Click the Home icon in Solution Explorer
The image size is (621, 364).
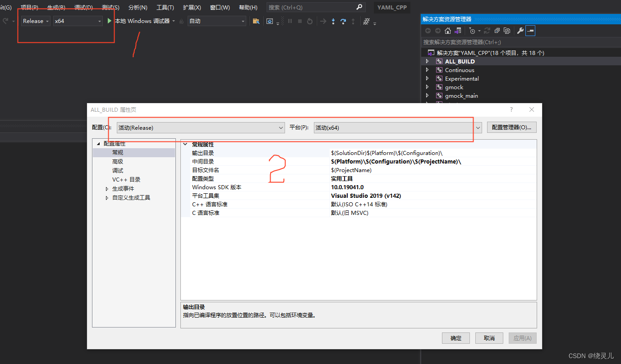(x=448, y=31)
